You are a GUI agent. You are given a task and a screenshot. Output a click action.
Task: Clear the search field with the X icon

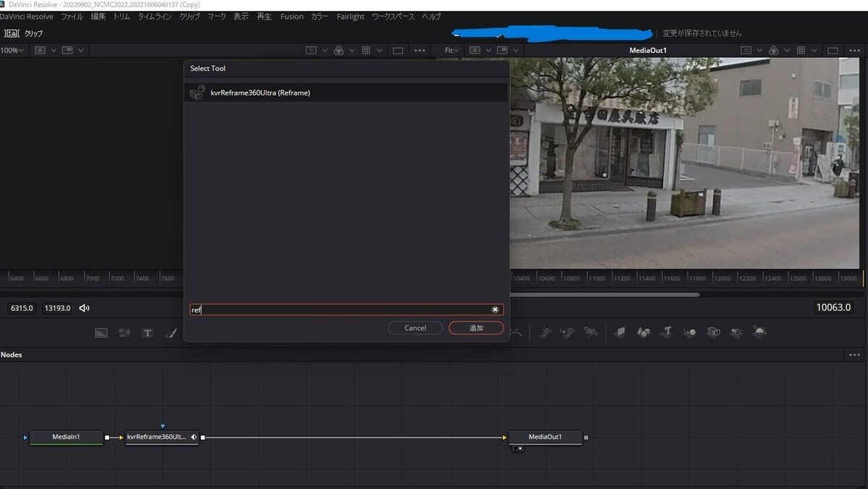point(495,310)
